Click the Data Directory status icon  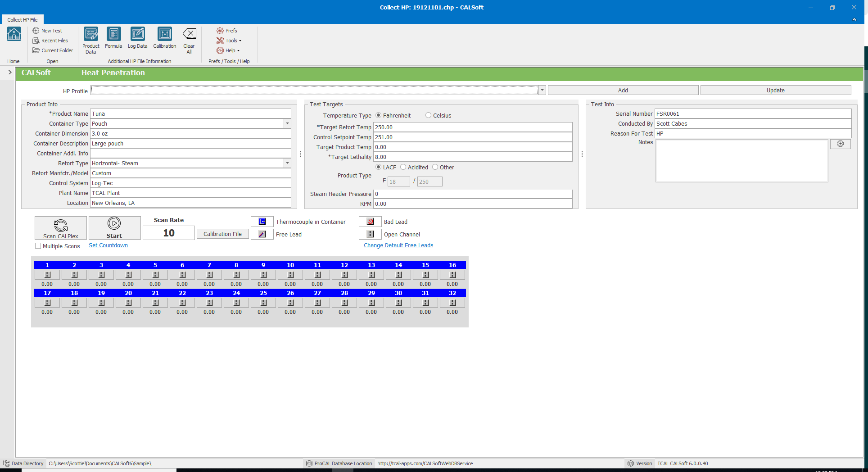coord(6,463)
